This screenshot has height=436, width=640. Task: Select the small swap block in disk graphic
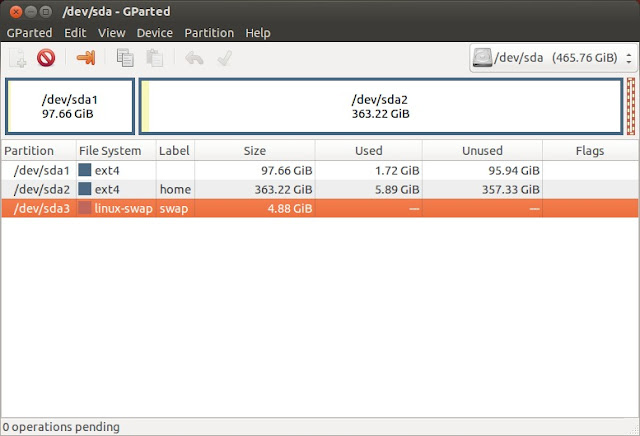click(631, 106)
